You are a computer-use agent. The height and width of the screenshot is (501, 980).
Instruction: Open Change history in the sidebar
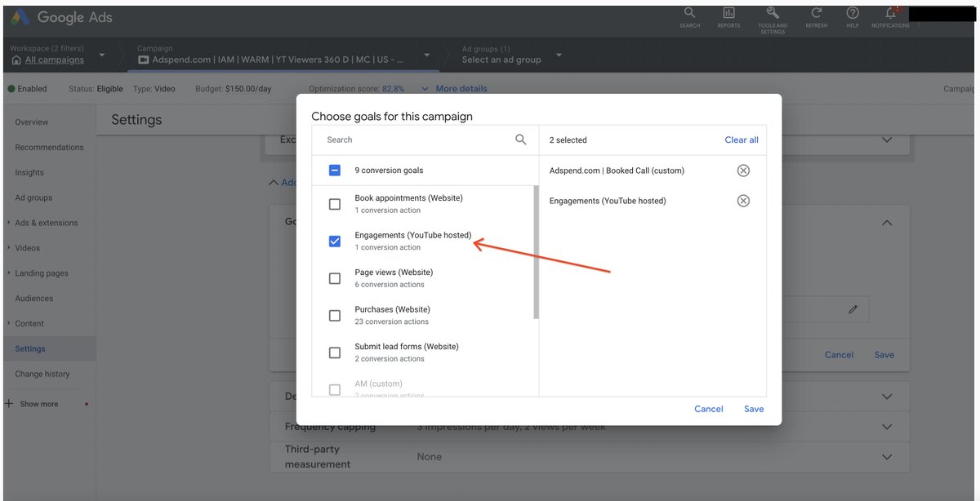click(42, 374)
